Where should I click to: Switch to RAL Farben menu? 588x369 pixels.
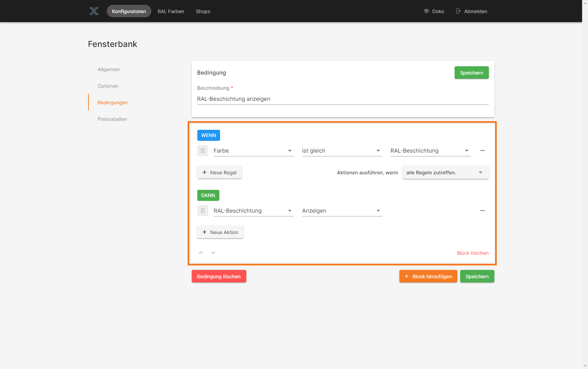[171, 11]
